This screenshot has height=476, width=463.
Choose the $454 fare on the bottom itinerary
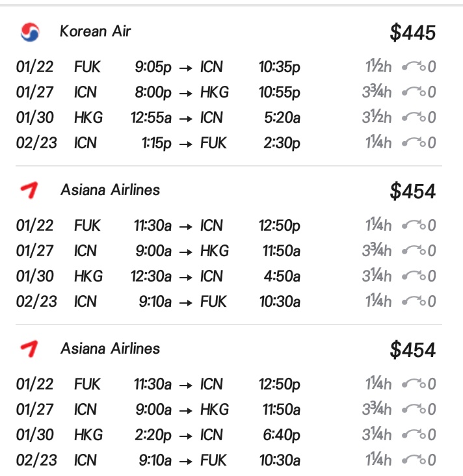[413, 350]
